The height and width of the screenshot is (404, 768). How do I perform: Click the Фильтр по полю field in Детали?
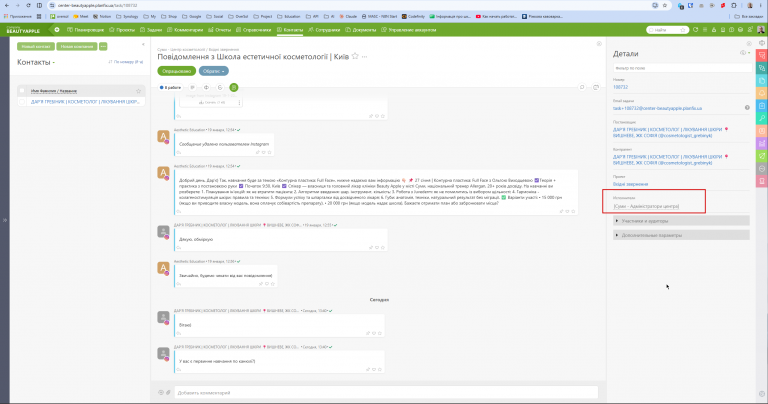point(682,68)
